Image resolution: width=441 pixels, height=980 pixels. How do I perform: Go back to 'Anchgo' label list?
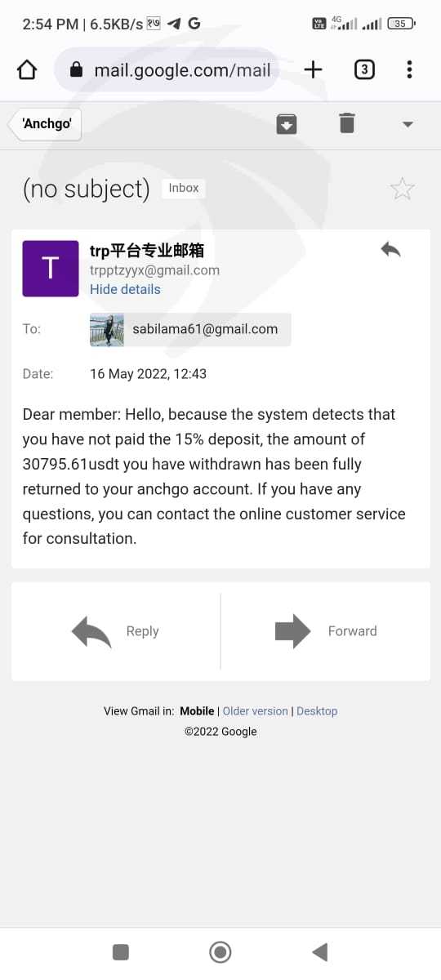[x=45, y=123]
